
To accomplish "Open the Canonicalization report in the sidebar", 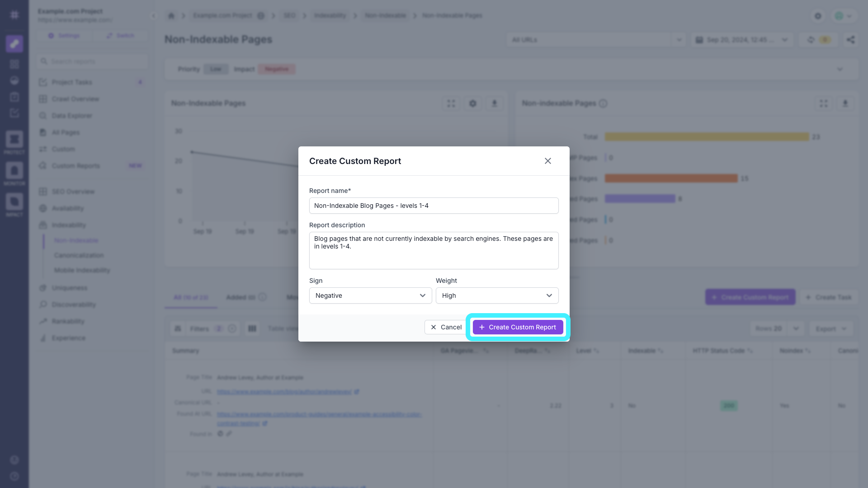I will pyautogui.click(x=79, y=255).
